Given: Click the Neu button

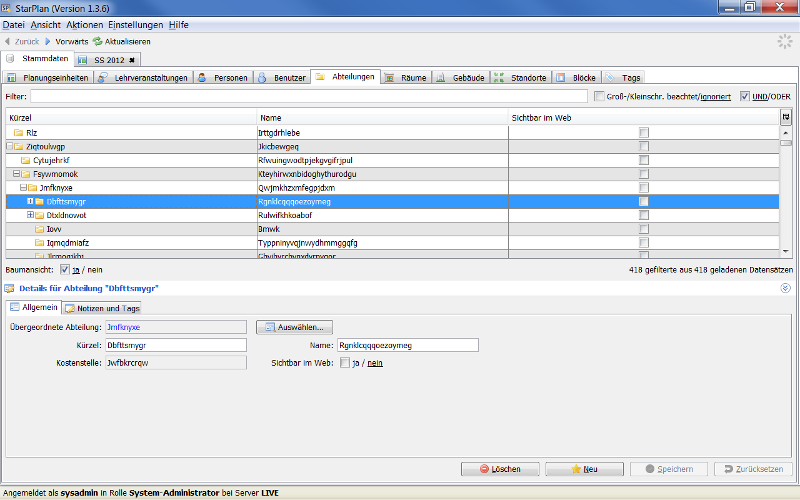Looking at the screenshot, I should [x=584, y=469].
